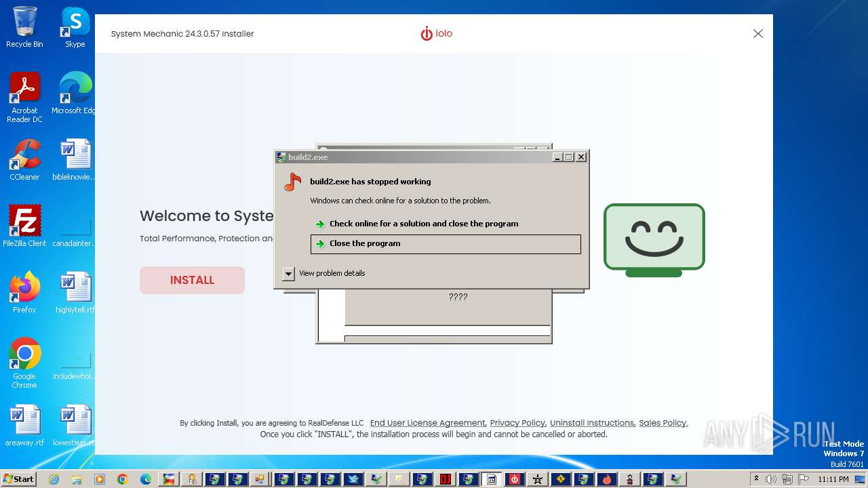Close the program in build2.exe dialog
Screen dimensions: 868x488
coord(446,244)
